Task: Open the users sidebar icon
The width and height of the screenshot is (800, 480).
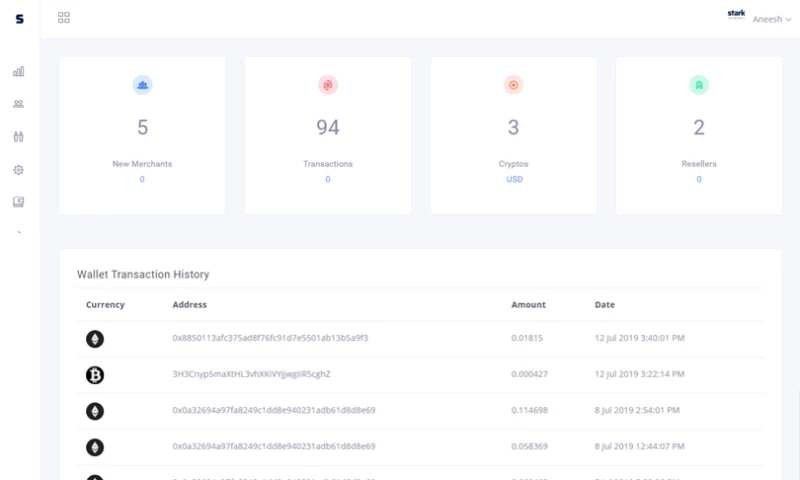Action: point(18,104)
